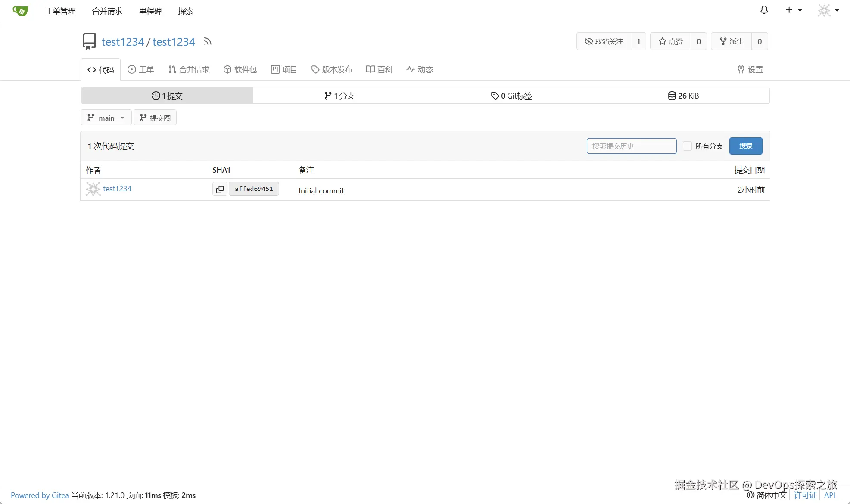This screenshot has width=850, height=504.
Task: Click the 搜索提交历史 search field
Action: 631,146
